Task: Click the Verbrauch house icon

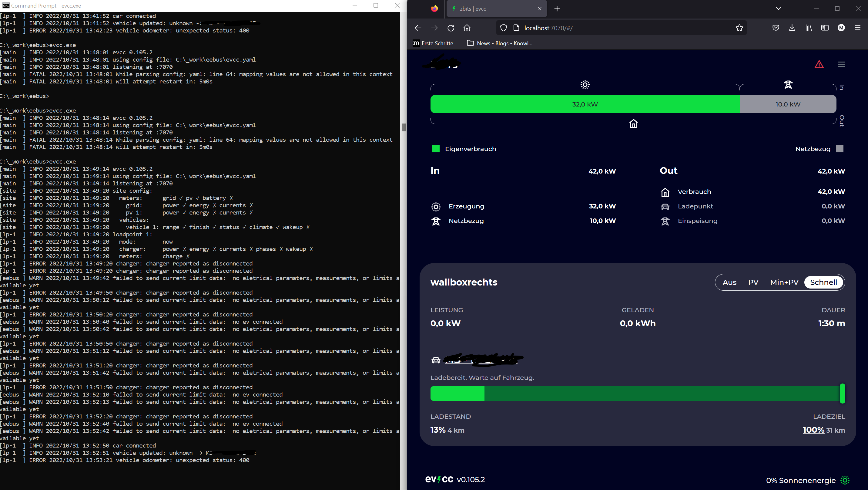Action: (665, 192)
